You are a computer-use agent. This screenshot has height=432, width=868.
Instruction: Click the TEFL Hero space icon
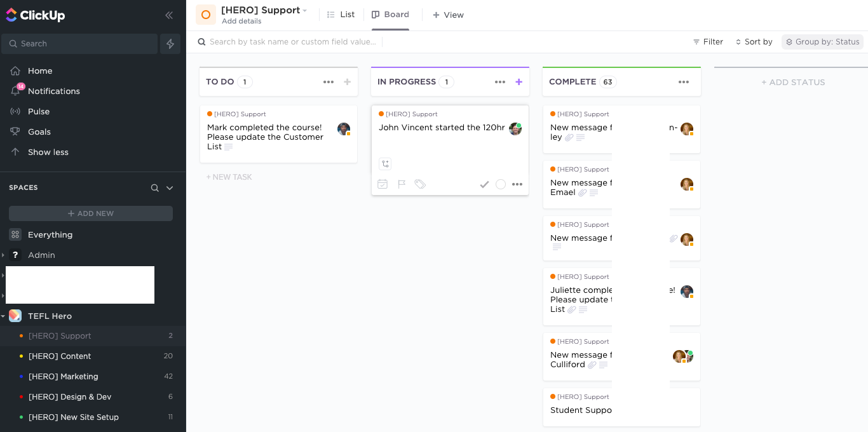tap(15, 316)
